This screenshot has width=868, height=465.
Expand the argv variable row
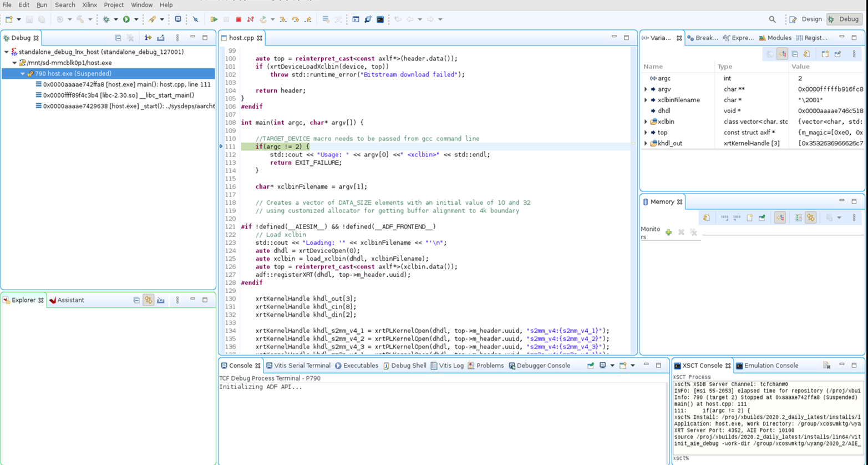pos(646,89)
